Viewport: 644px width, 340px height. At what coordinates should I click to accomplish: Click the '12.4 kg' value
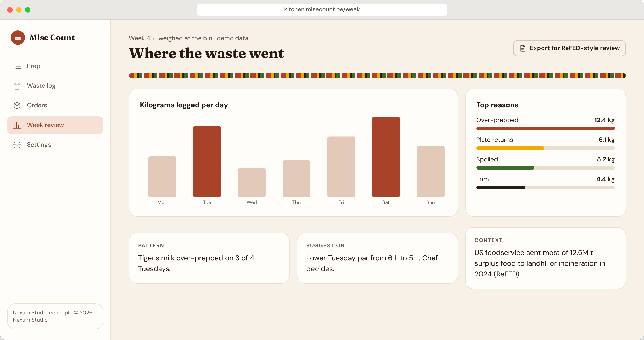604,120
